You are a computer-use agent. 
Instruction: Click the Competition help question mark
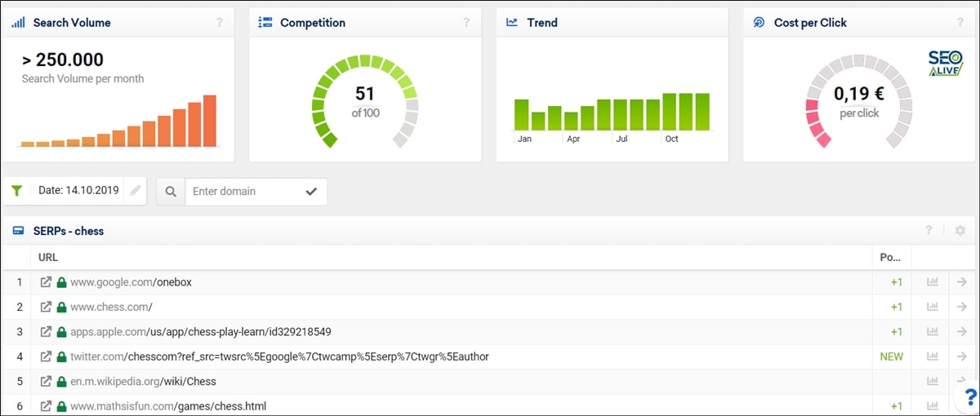466,23
